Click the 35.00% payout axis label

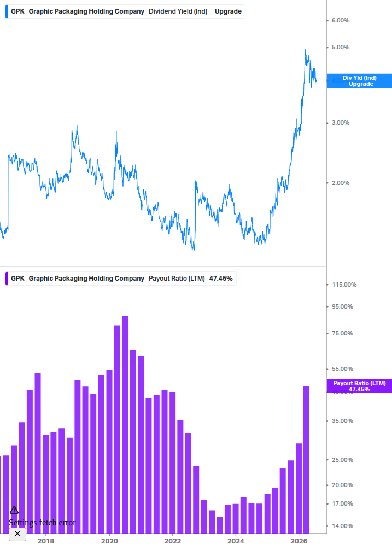pos(342,421)
